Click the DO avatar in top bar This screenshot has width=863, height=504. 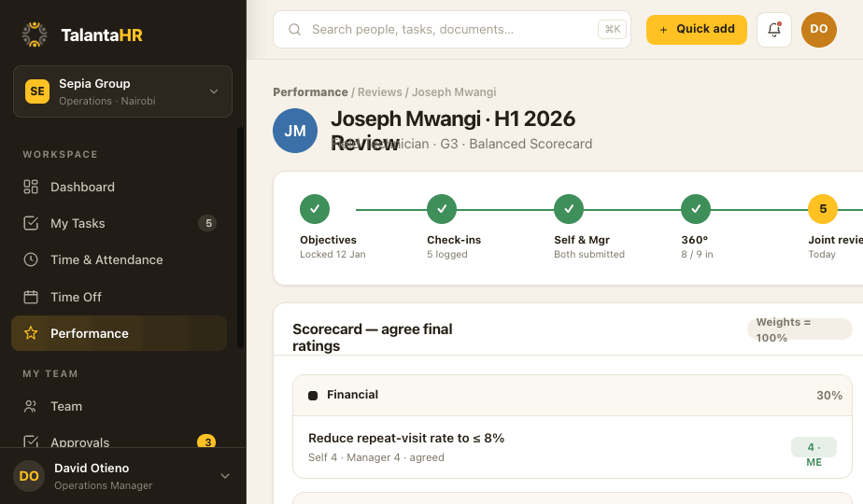coord(818,29)
